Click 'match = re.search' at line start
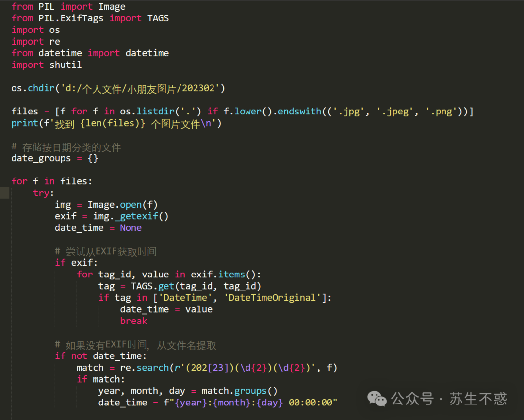The image size is (524, 420). click(122, 368)
